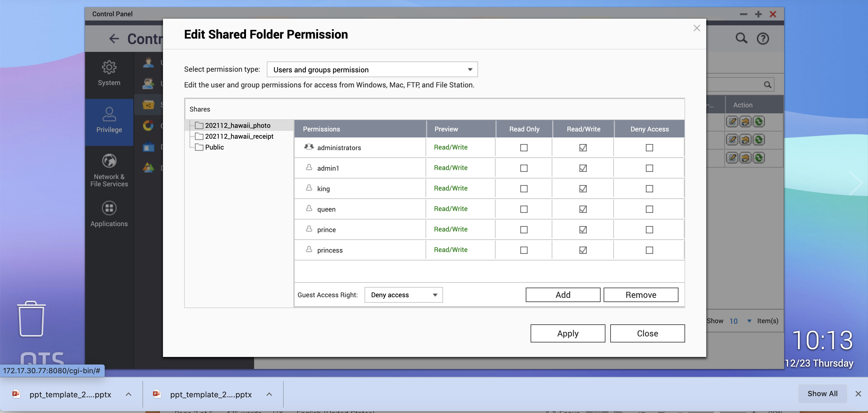Select 202112_hawaii_photo share in tree
868x413 pixels.
click(238, 125)
